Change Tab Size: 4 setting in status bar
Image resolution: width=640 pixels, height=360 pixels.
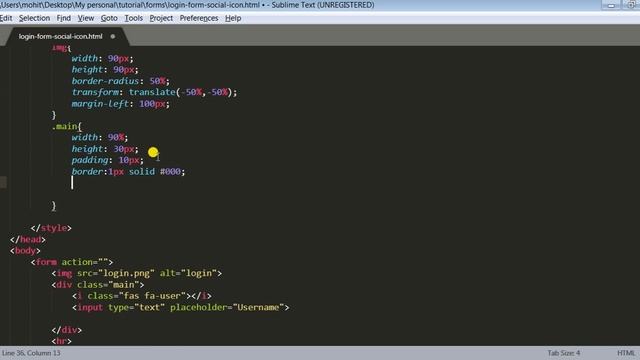(564, 353)
